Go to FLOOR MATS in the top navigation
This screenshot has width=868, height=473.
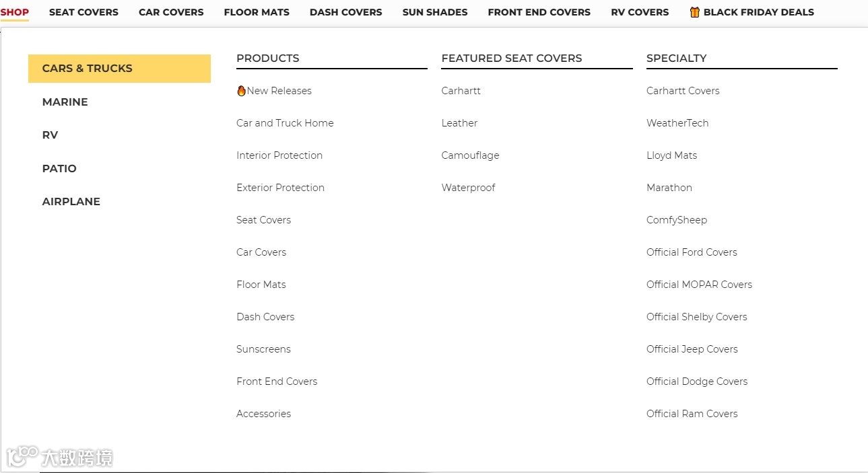257,12
